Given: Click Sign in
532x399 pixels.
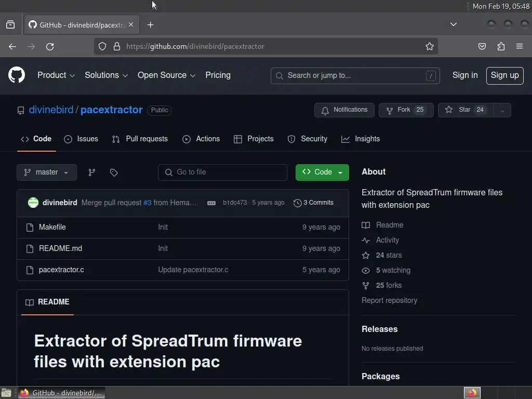Looking at the screenshot, I should [x=465, y=75].
